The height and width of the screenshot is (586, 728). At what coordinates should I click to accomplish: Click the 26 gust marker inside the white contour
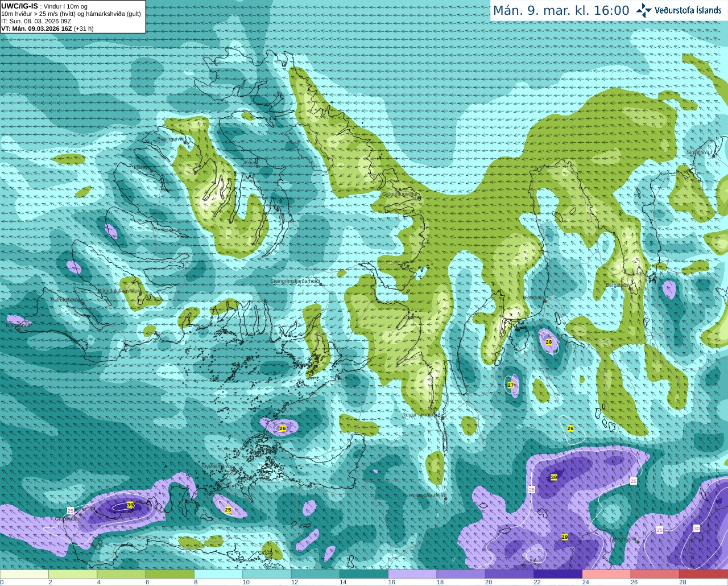click(570, 428)
